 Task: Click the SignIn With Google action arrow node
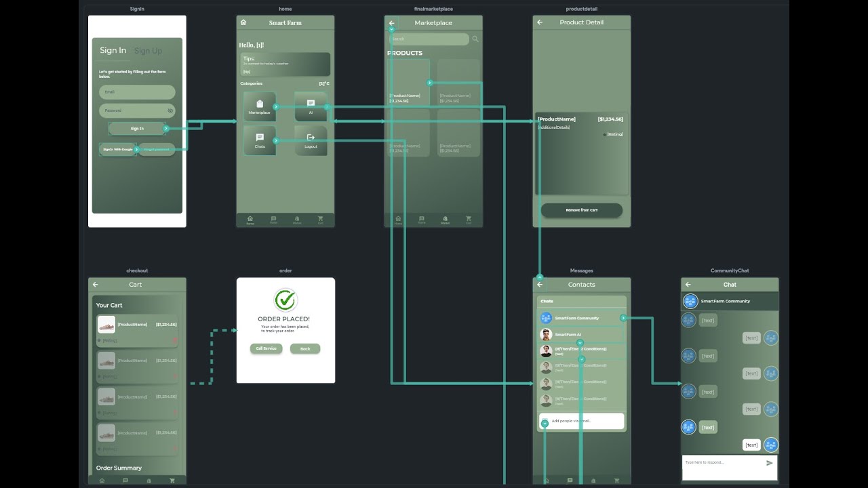click(136, 149)
